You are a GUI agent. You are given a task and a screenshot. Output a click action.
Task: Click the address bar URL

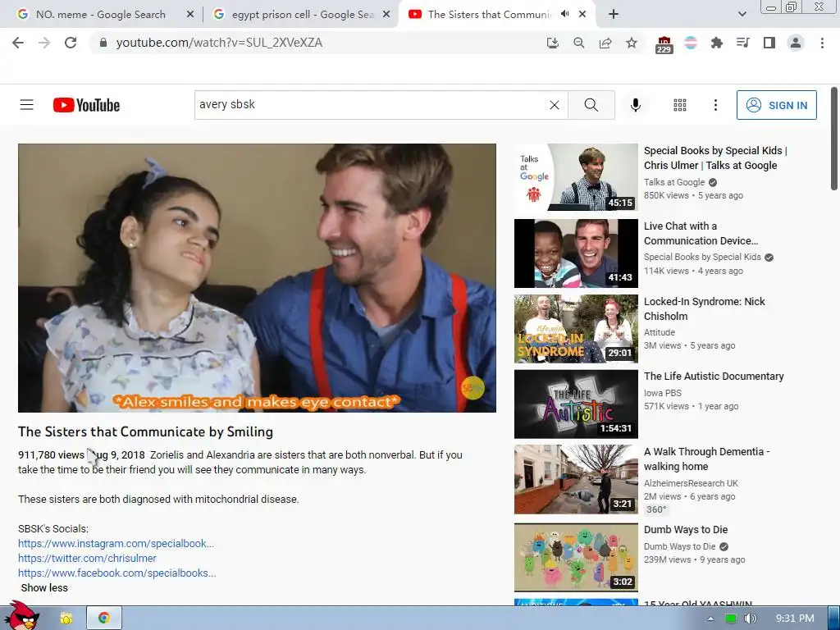point(219,43)
